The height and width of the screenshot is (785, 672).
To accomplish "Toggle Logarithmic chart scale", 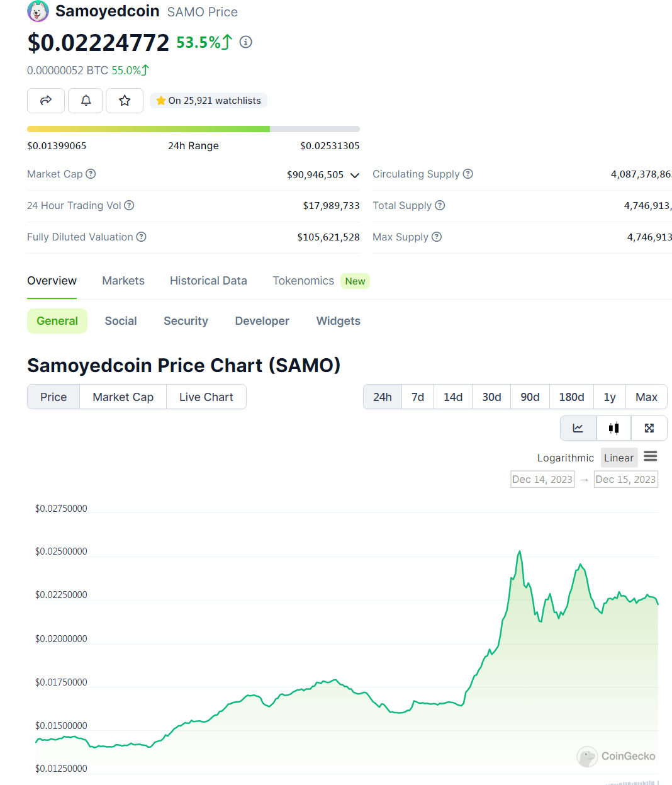I will (565, 458).
